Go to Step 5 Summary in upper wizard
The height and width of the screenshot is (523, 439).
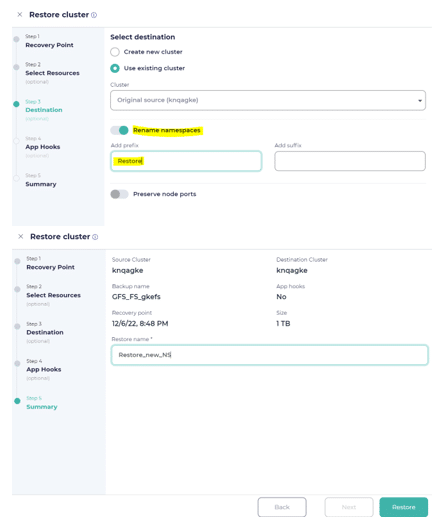(41, 180)
